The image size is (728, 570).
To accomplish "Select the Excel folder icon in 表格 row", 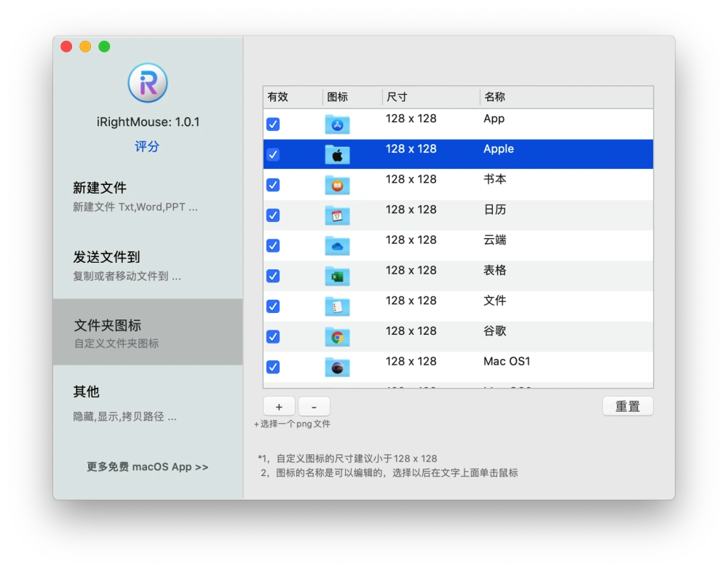I will coord(337,276).
